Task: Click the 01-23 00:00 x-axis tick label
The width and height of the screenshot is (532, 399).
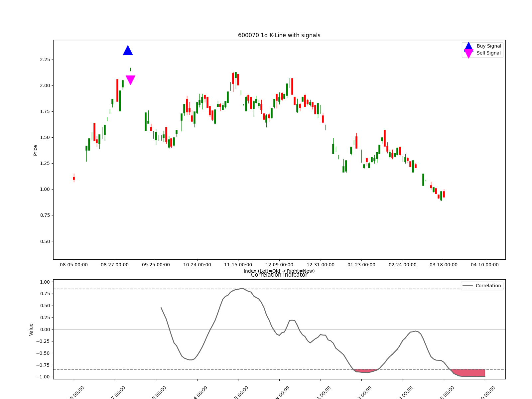Action: tap(361, 265)
